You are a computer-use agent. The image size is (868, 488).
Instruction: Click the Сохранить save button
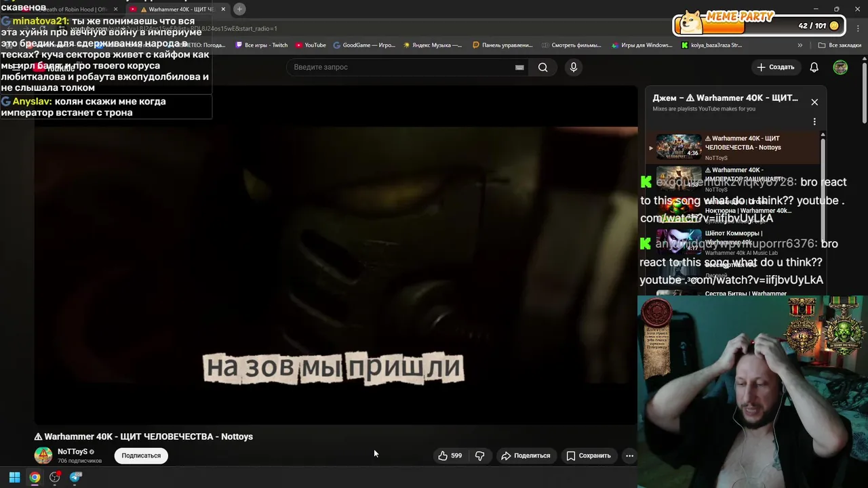589,455
